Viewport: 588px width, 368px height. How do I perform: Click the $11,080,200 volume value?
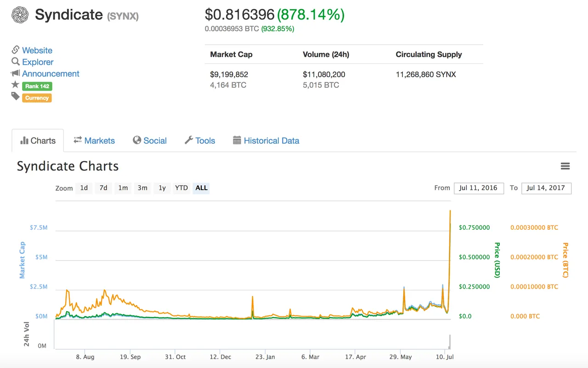click(x=324, y=74)
